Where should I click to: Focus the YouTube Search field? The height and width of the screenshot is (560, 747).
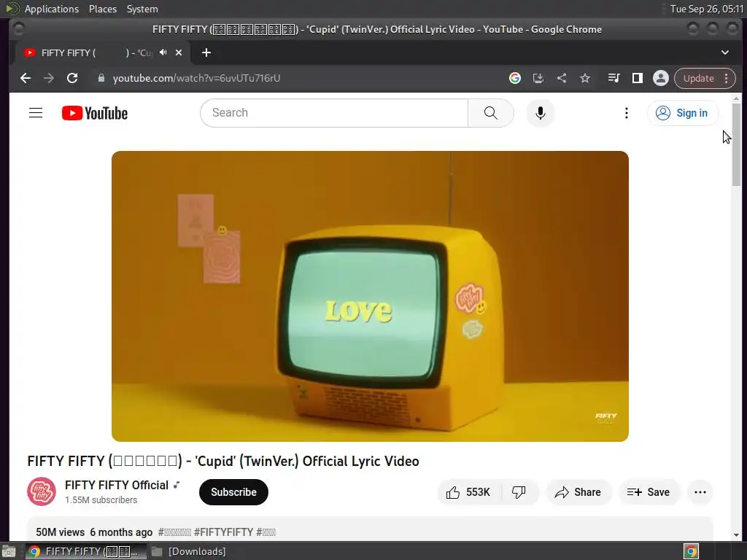334,113
